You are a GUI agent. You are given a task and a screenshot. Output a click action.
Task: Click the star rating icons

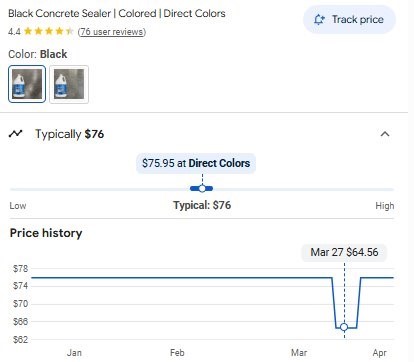click(49, 31)
